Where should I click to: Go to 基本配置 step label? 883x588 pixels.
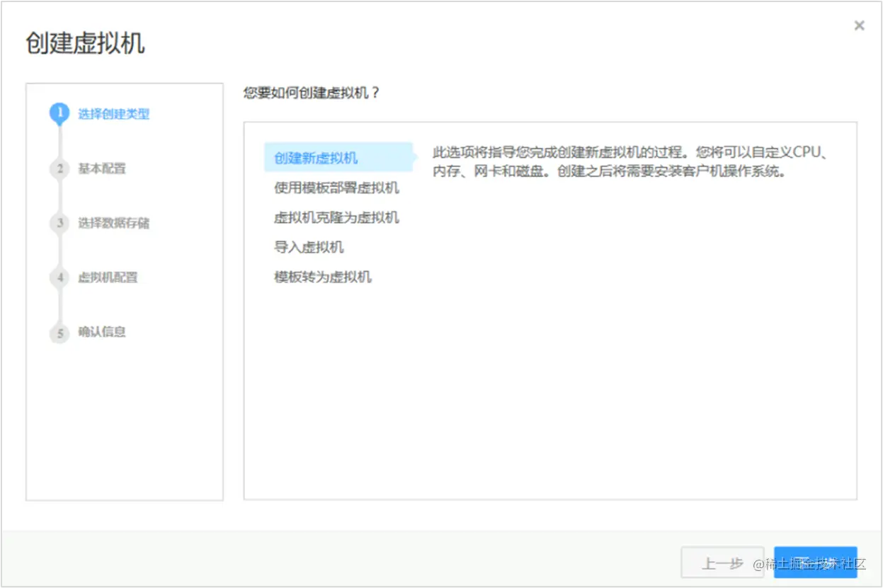click(x=102, y=168)
